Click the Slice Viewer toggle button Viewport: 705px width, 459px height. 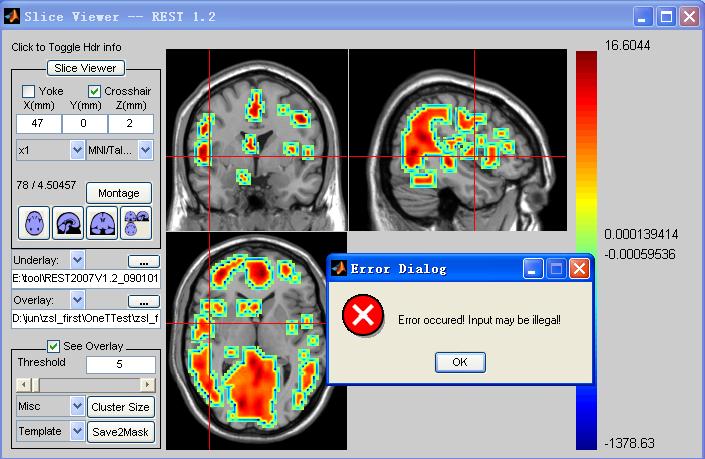pyautogui.click(x=85, y=68)
